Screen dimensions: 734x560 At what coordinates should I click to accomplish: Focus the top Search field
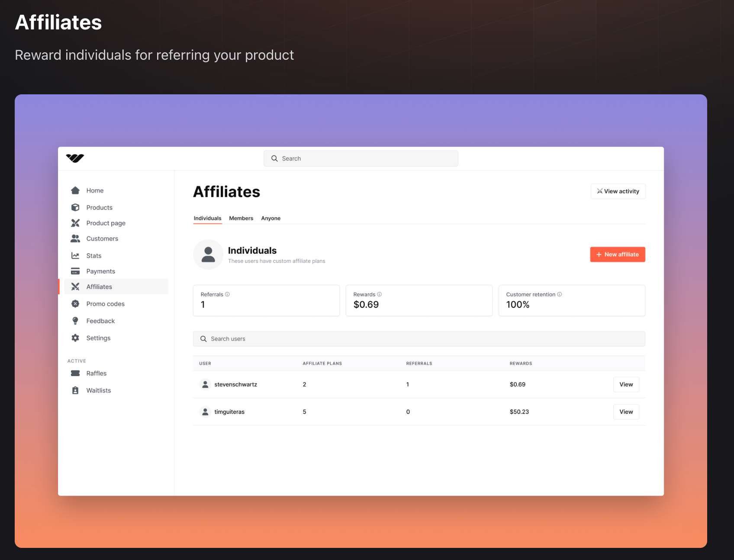point(361,158)
